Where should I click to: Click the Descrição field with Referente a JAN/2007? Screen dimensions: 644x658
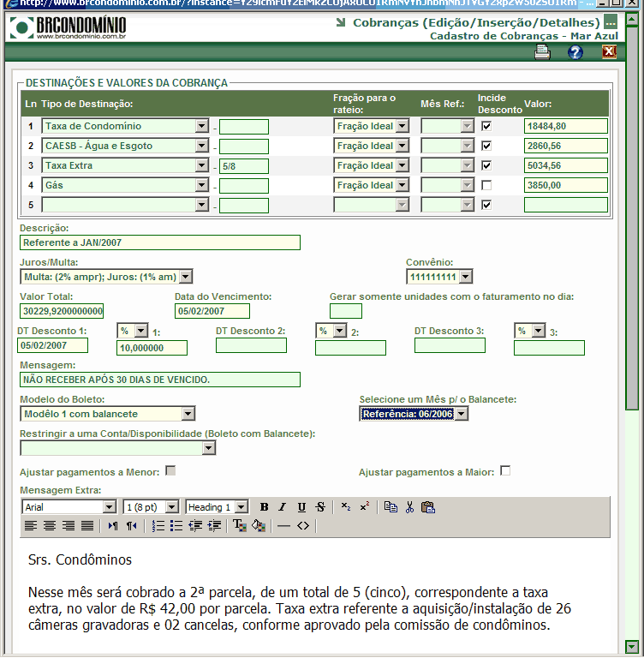click(x=160, y=242)
